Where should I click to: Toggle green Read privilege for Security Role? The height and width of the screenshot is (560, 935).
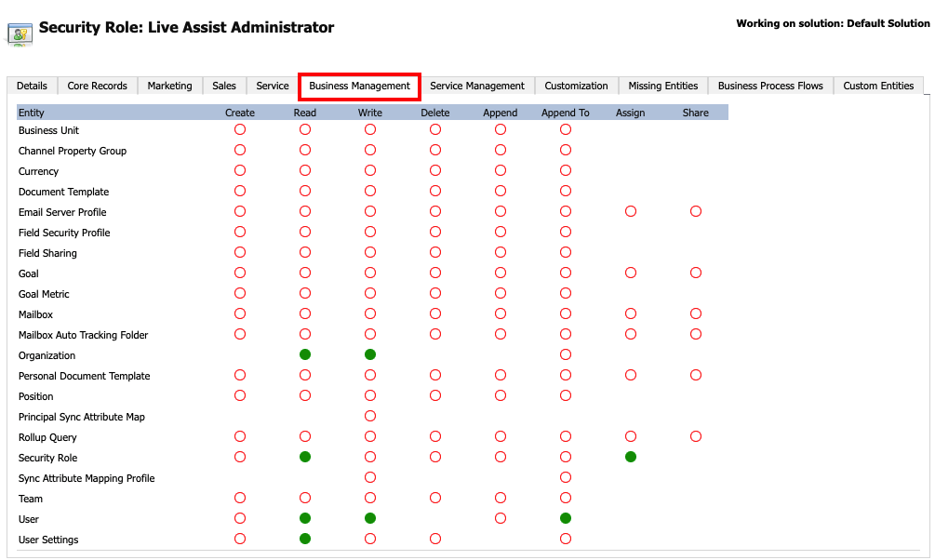coord(305,458)
